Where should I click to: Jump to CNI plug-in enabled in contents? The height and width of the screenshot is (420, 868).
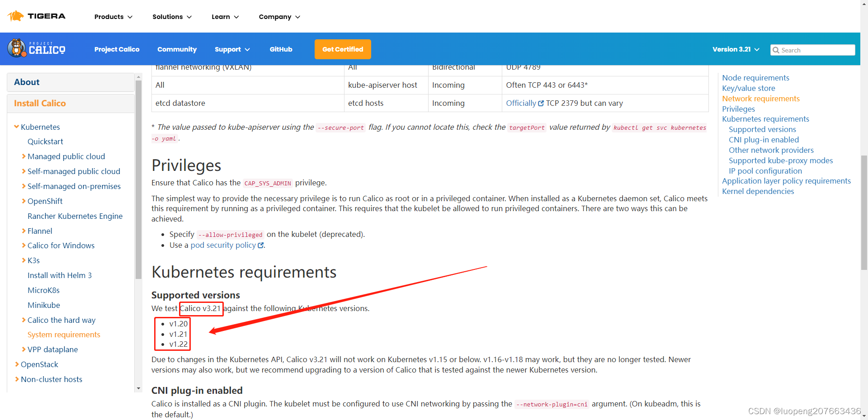[764, 140]
